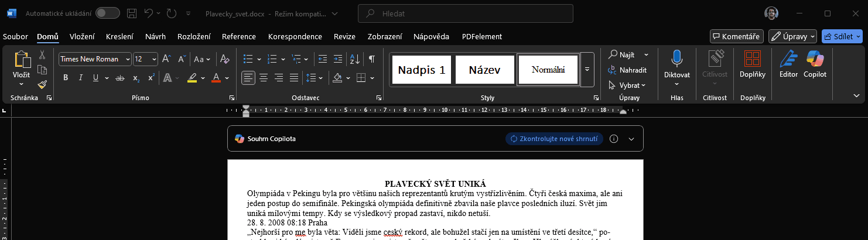Click the Komentáře button
The image size is (868, 240).
736,36
